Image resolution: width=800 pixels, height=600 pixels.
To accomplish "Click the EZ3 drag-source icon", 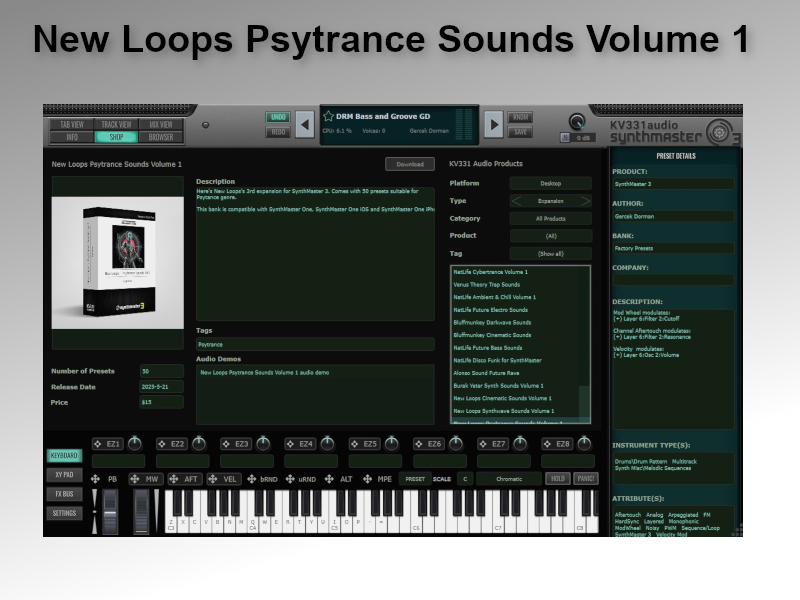I will click(227, 444).
